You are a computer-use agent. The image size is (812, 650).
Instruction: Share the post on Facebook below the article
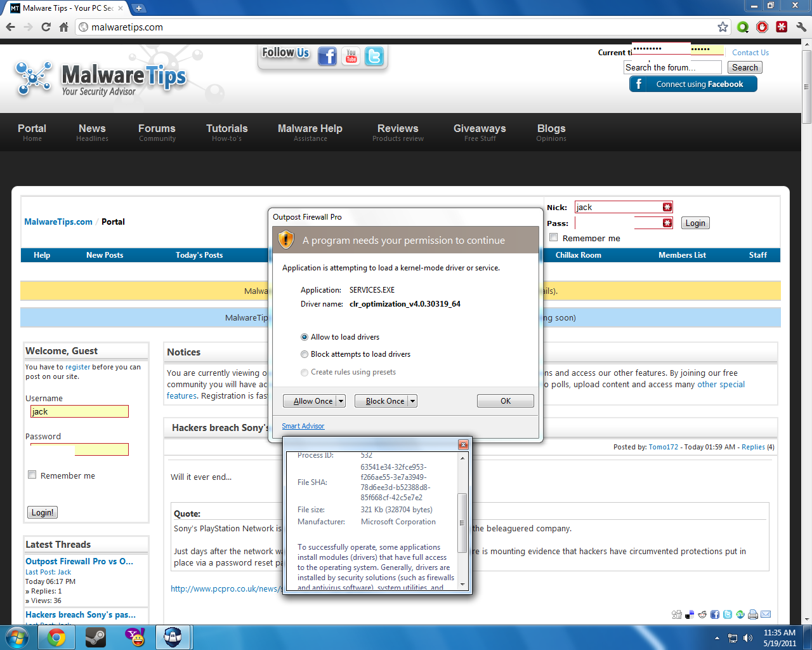tap(715, 614)
